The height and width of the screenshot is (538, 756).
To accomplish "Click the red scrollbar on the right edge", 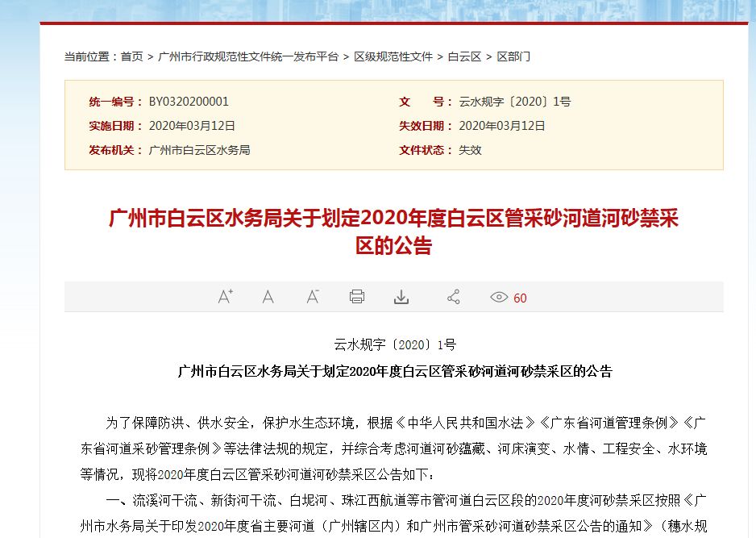I will pyautogui.click(x=752, y=81).
